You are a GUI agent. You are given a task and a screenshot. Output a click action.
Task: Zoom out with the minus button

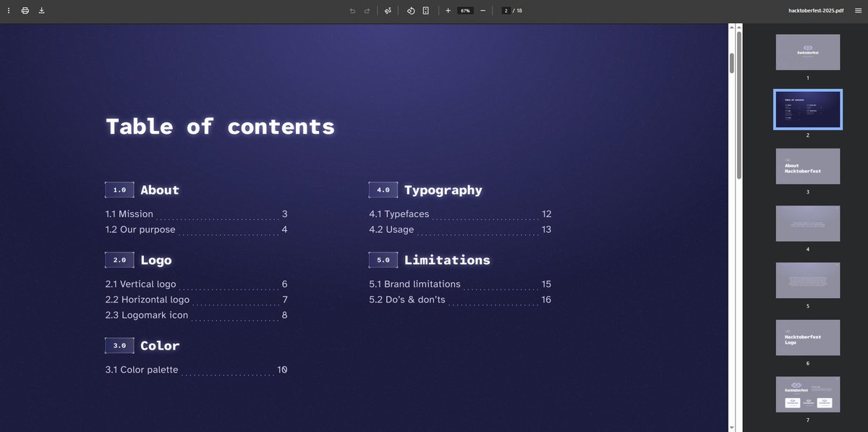coord(483,11)
